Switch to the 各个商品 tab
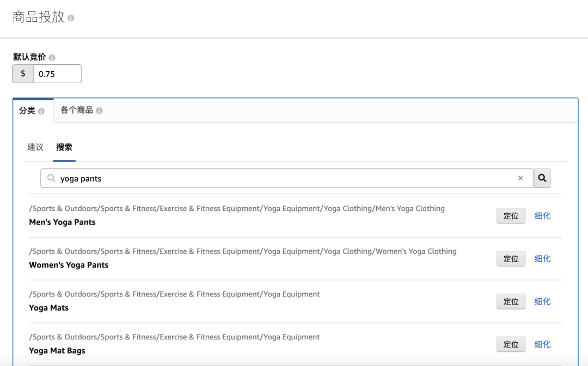This screenshot has height=366, width=588. [x=77, y=110]
